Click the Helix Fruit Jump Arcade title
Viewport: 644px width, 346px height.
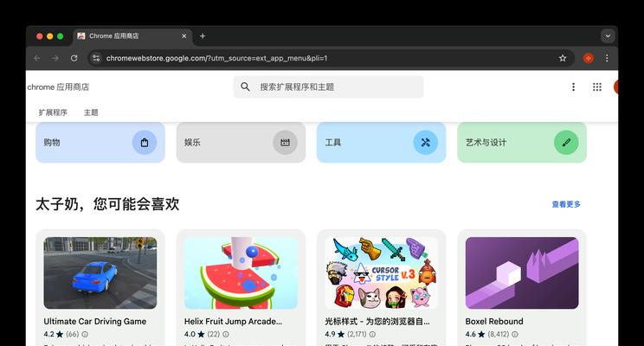[x=233, y=322]
